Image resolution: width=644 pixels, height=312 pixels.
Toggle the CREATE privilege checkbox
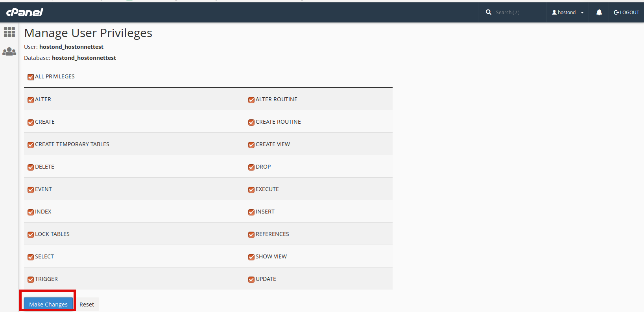pos(31,122)
